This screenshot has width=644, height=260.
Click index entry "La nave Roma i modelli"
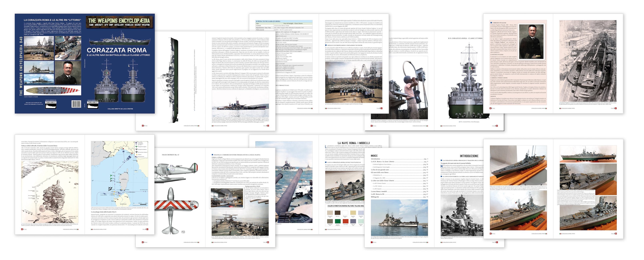coord(379,191)
